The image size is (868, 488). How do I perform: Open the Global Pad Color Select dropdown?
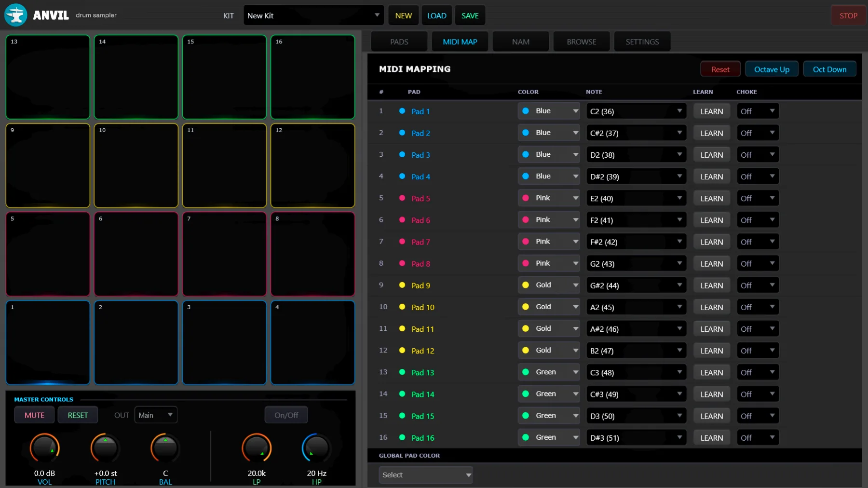pos(426,475)
